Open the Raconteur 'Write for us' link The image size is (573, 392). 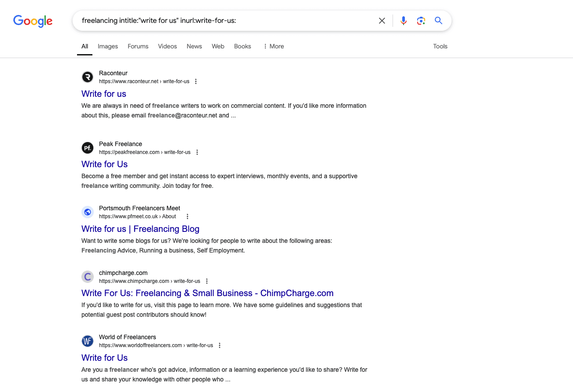click(104, 94)
